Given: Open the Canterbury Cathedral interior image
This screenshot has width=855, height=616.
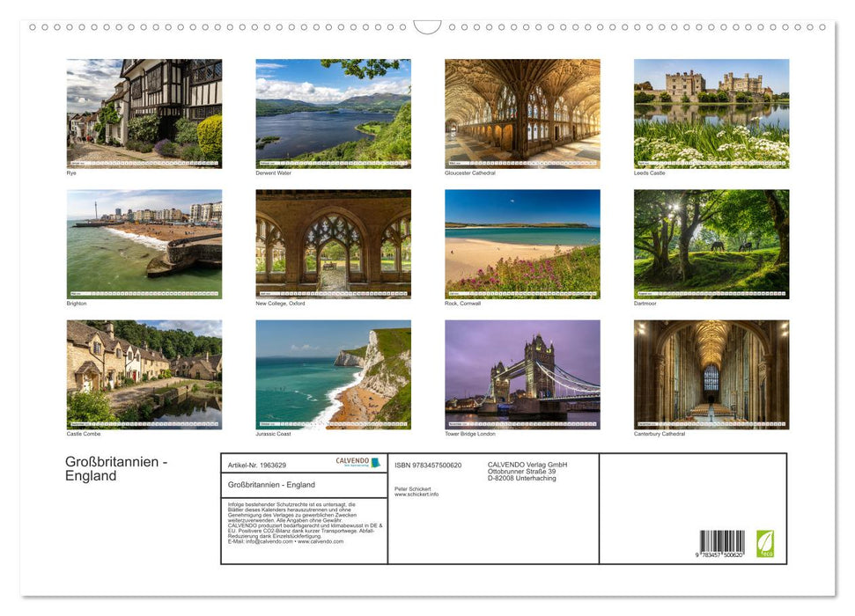Looking at the screenshot, I should pos(711,374).
